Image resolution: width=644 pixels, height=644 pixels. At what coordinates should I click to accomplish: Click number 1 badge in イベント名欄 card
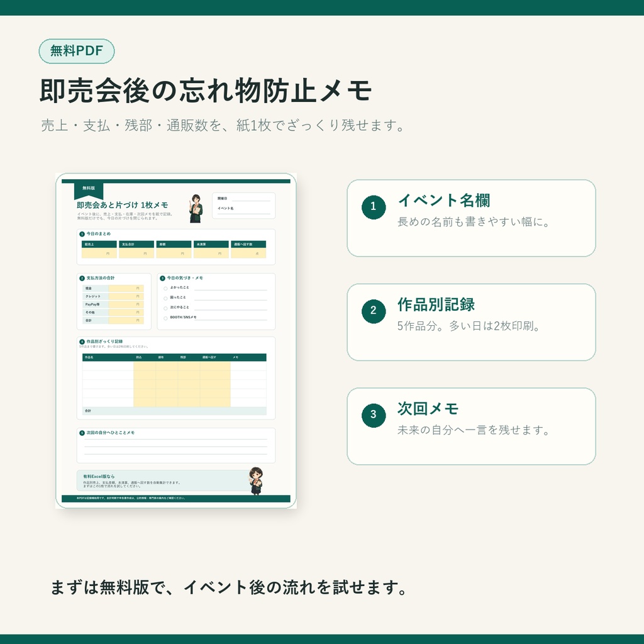click(x=374, y=207)
